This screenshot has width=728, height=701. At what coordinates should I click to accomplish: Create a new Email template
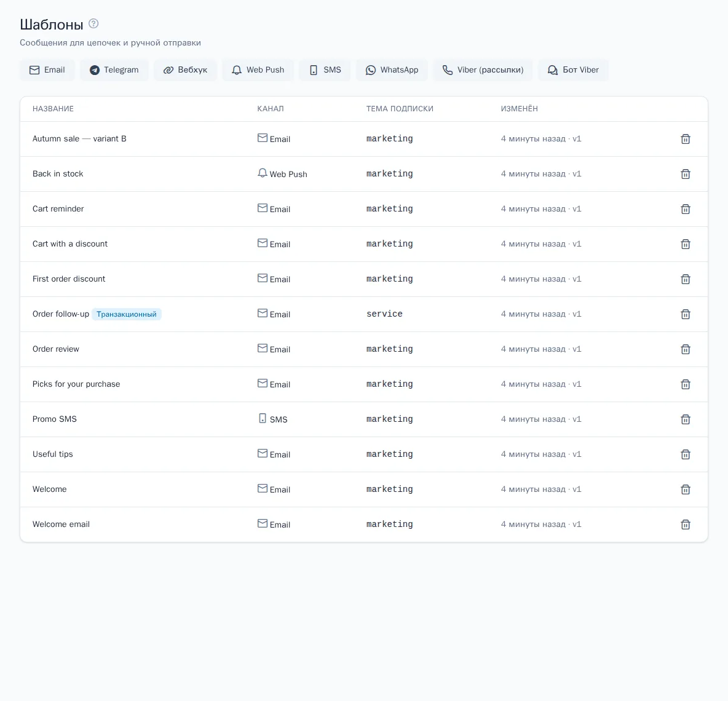click(x=47, y=70)
